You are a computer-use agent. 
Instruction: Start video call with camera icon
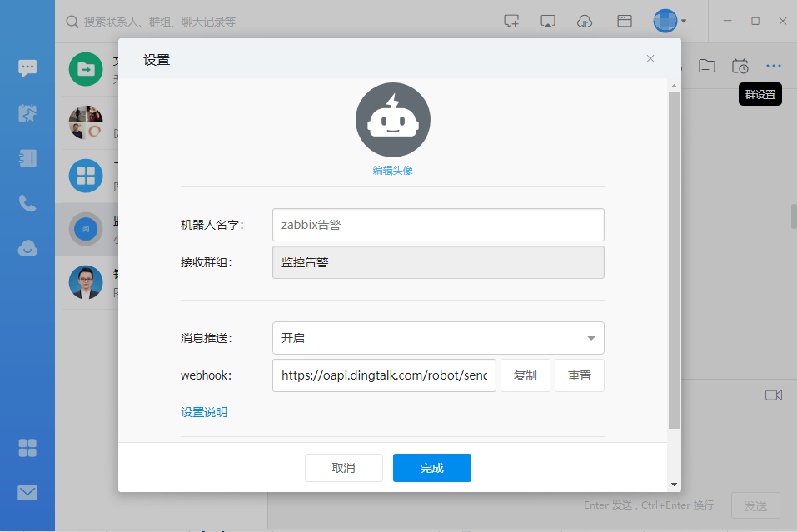click(x=774, y=395)
